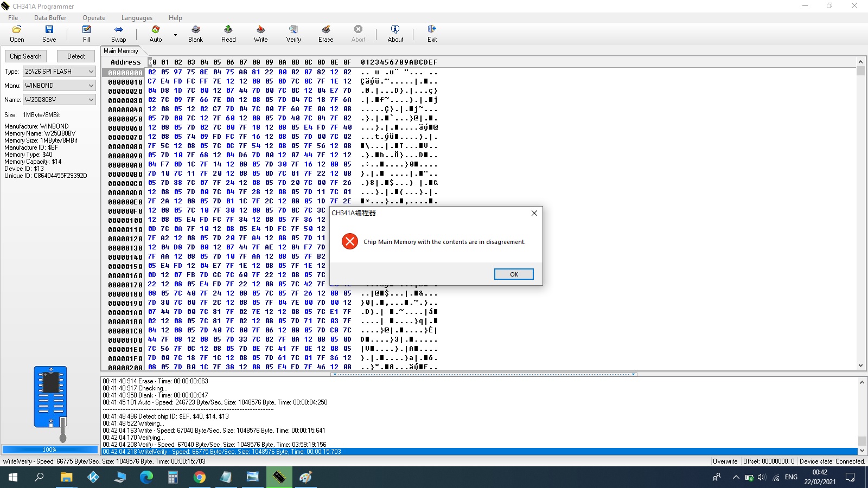The height and width of the screenshot is (488, 868).
Task: Open taskbar Search
Action: pyautogui.click(x=39, y=477)
